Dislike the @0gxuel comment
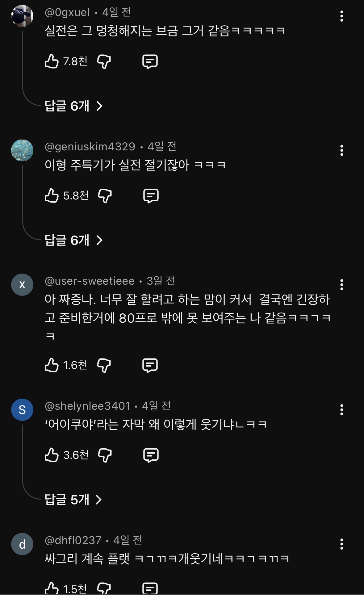Image resolution: width=364 pixels, height=595 pixels. [x=104, y=61]
